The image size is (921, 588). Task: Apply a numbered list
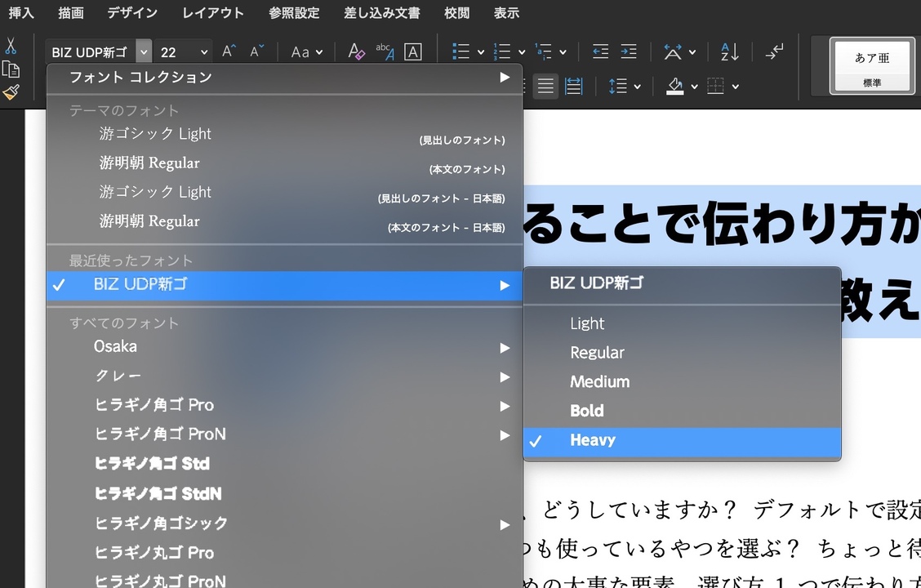point(501,51)
